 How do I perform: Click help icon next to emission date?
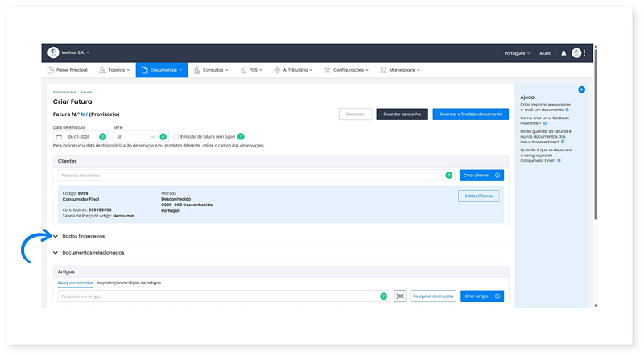102,137
